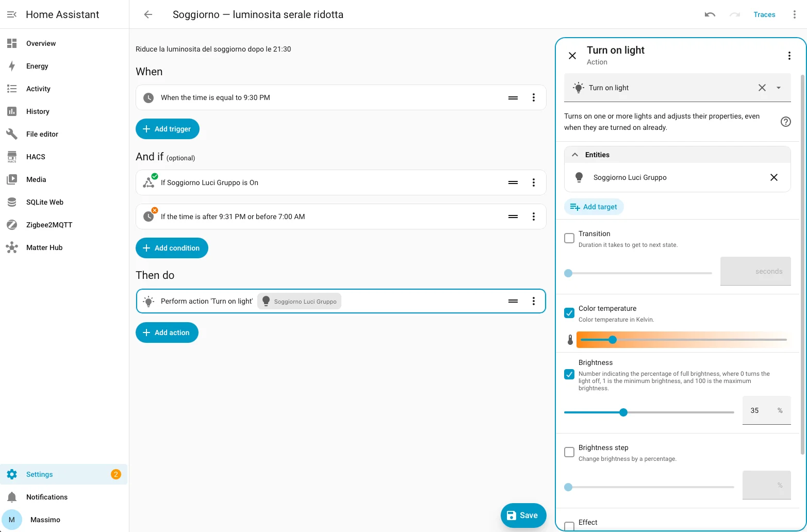Click the Media sidebar icon
This screenshot has width=807, height=532.
(12, 179)
